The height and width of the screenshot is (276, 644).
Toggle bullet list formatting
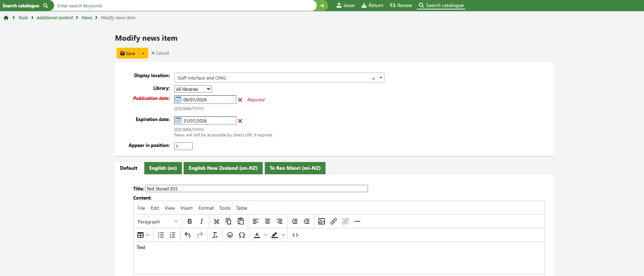pos(161,235)
